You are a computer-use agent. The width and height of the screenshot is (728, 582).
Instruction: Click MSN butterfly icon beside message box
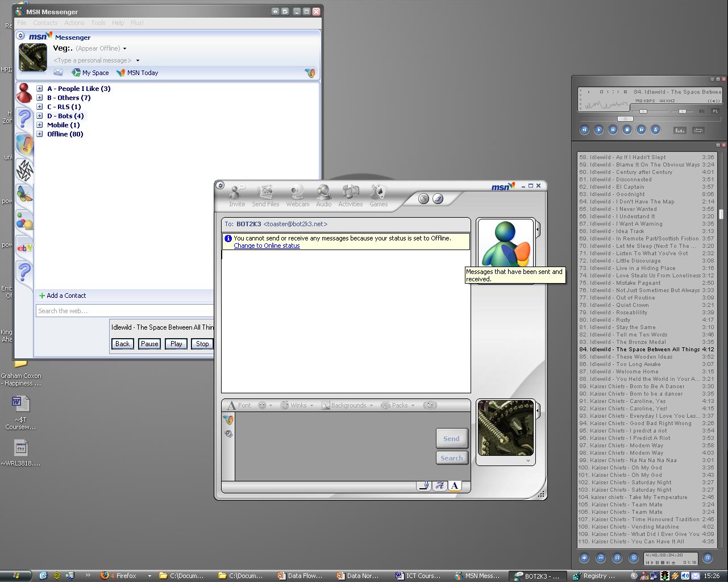point(228,420)
